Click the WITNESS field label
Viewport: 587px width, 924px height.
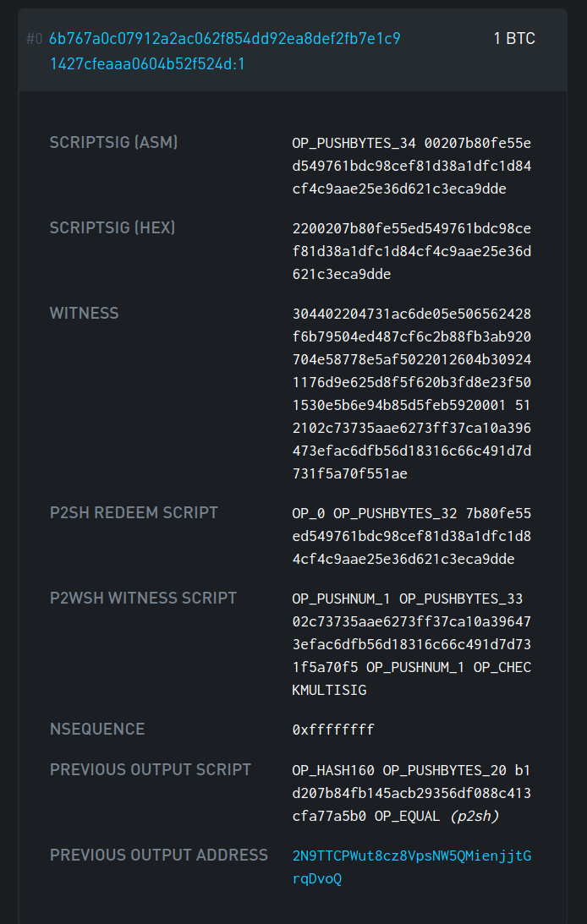pyautogui.click(x=84, y=313)
